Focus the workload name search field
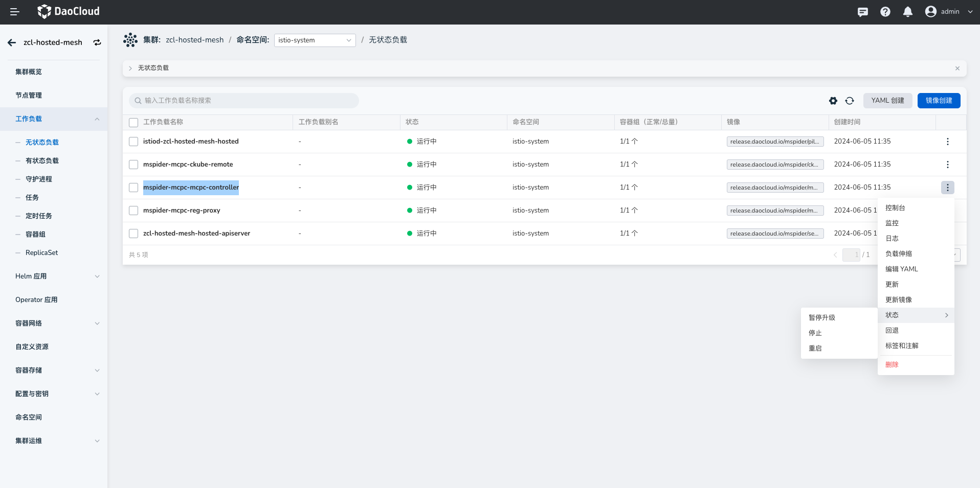980x488 pixels. (244, 101)
